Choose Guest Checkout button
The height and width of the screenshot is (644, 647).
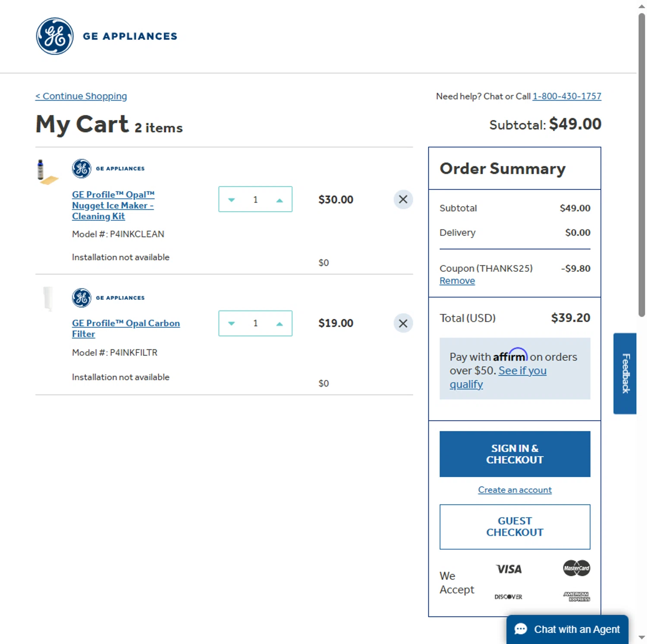[x=515, y=527]
